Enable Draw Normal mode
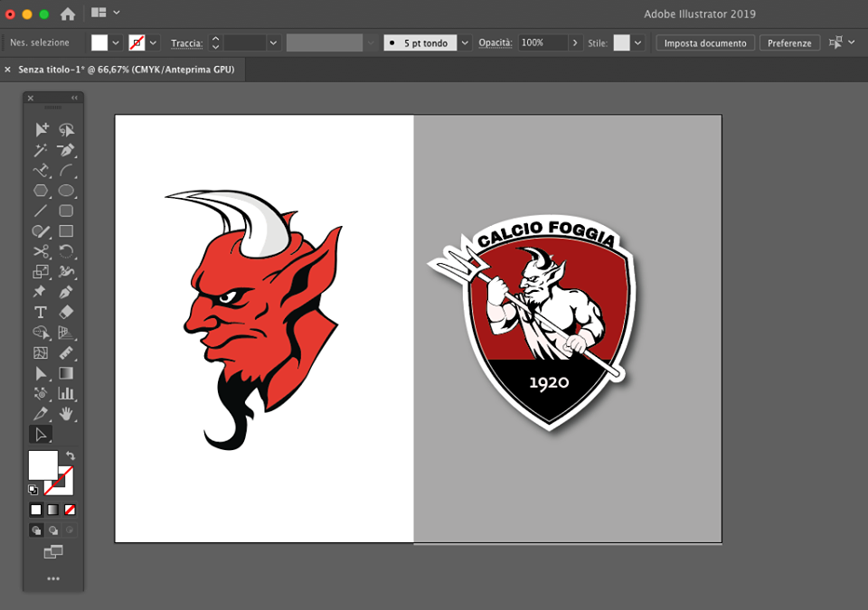Image resolution: width=868 pixels, height=610 pixels. point(36,530)
